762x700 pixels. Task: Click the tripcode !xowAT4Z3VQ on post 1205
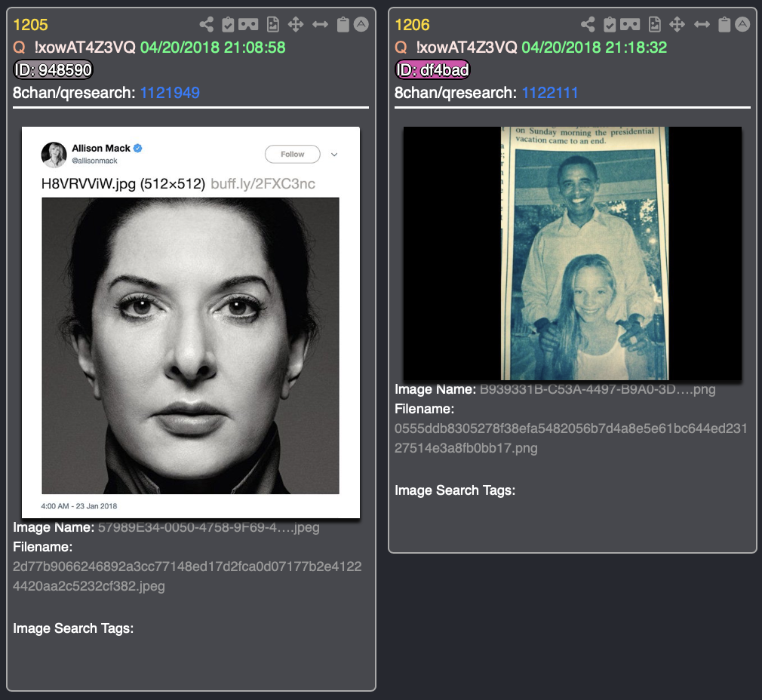(x=84, y=48)
